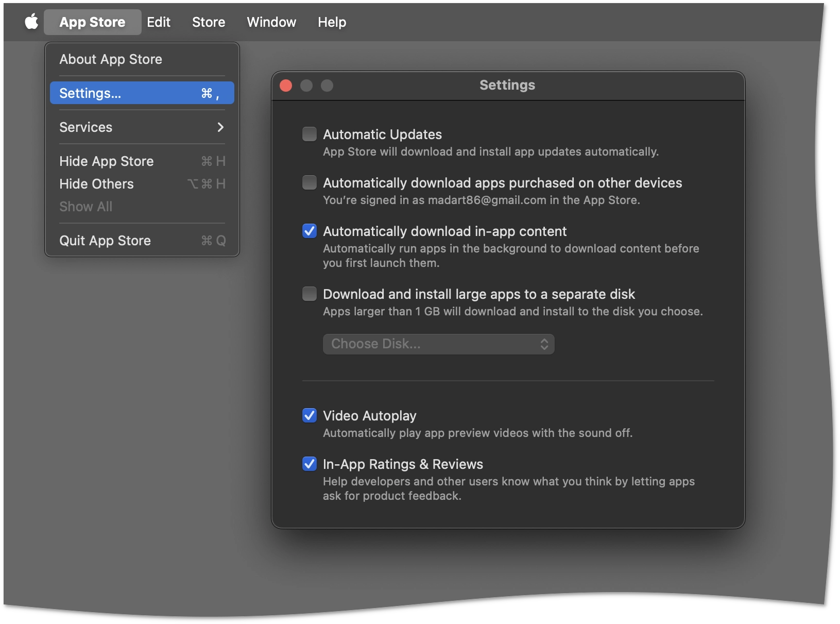Screen dimensions: 840x624
Task: Enable auto-download of apps purchased on other devices
Action: point(310,183)
